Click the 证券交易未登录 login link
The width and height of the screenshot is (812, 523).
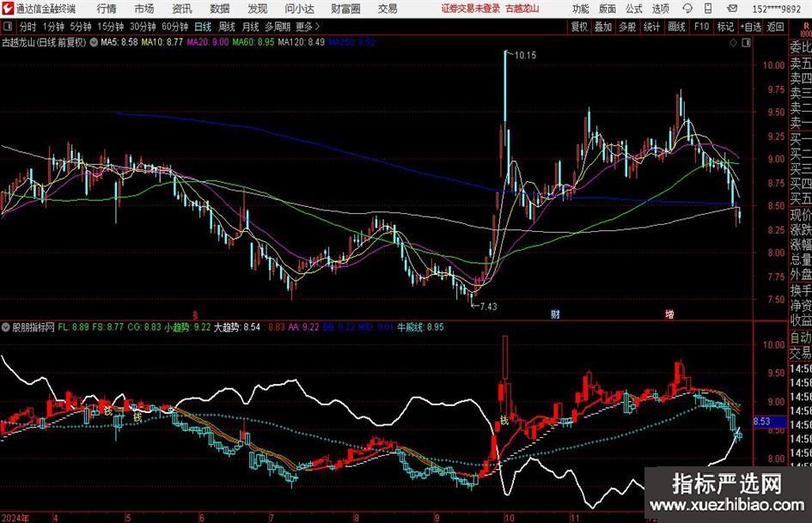click(x=471, y=9)
